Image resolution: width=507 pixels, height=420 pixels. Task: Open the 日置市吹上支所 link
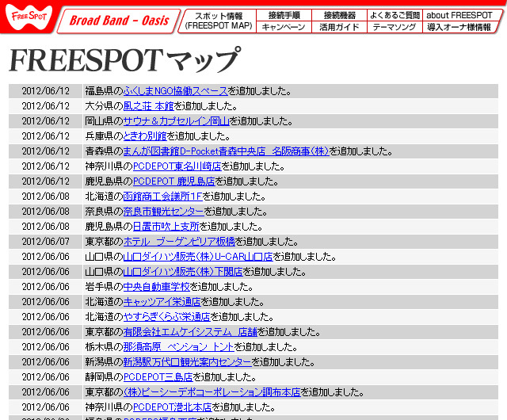click(166, 226)
